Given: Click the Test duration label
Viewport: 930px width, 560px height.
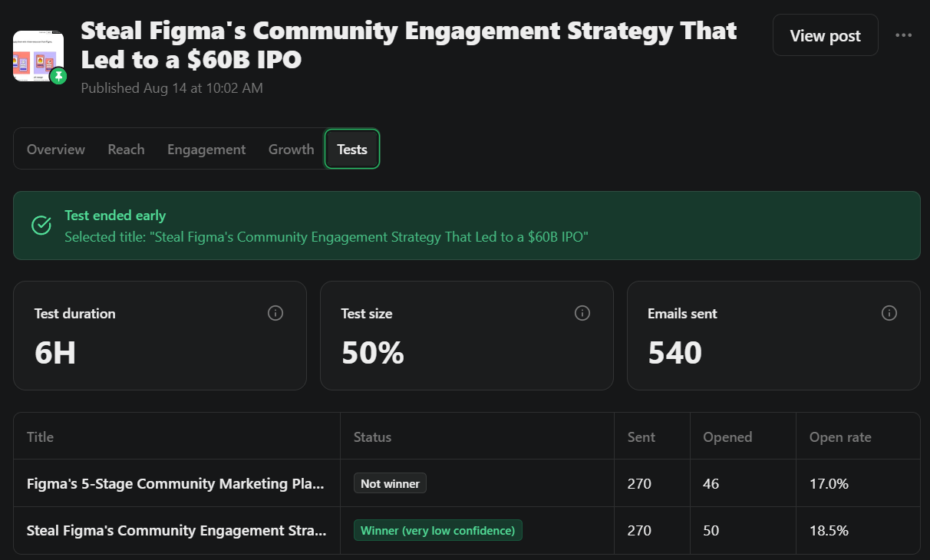Looking at the screenshot, I should 75,313.
